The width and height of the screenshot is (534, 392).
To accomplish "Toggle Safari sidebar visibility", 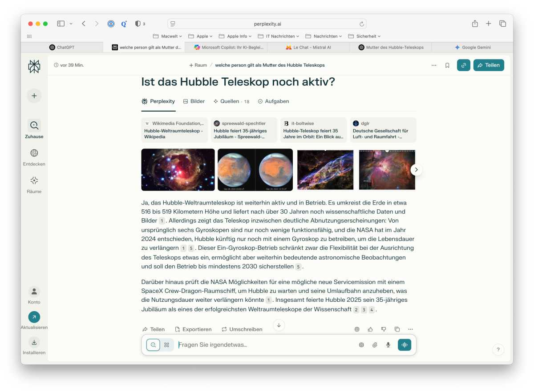I will 61,24.
